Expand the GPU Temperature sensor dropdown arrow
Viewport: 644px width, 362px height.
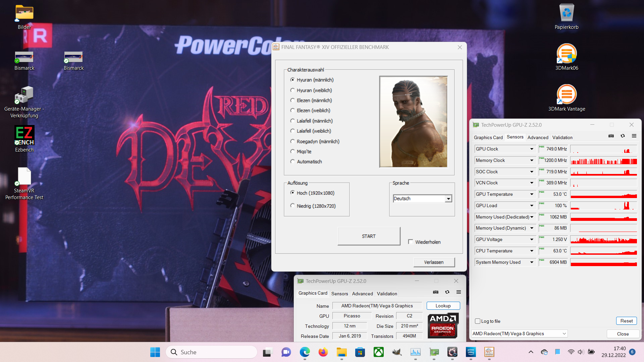coord(532,194)
